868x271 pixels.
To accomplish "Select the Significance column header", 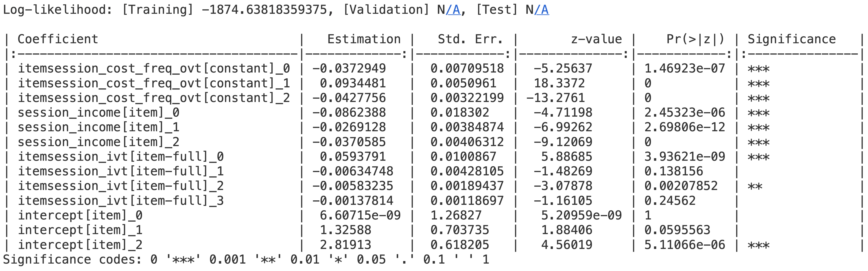I will [792, 39].
